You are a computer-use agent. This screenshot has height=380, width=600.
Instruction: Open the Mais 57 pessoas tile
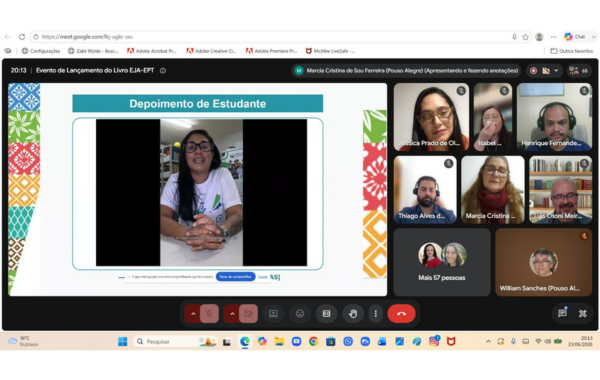point(442,262)
